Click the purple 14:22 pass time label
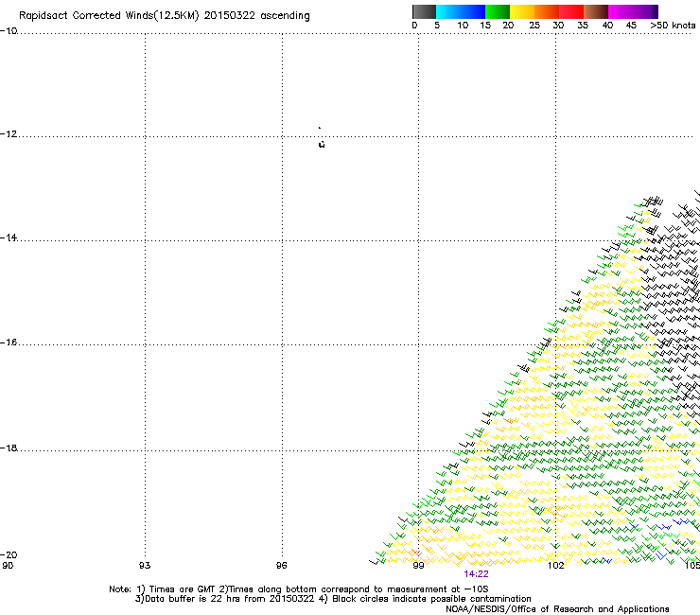The width and height of the screenshot is (700, 615). [x=476, y=574]
